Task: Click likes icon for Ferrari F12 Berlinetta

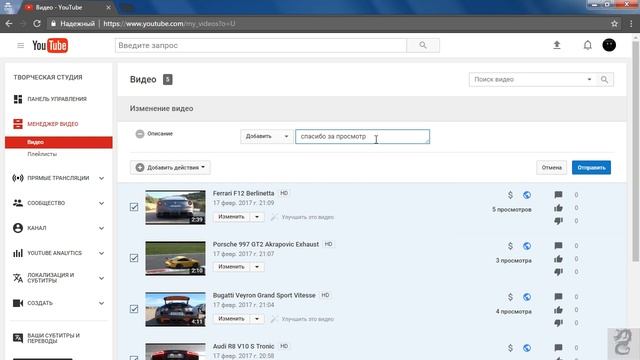Action: coord(558,208)
